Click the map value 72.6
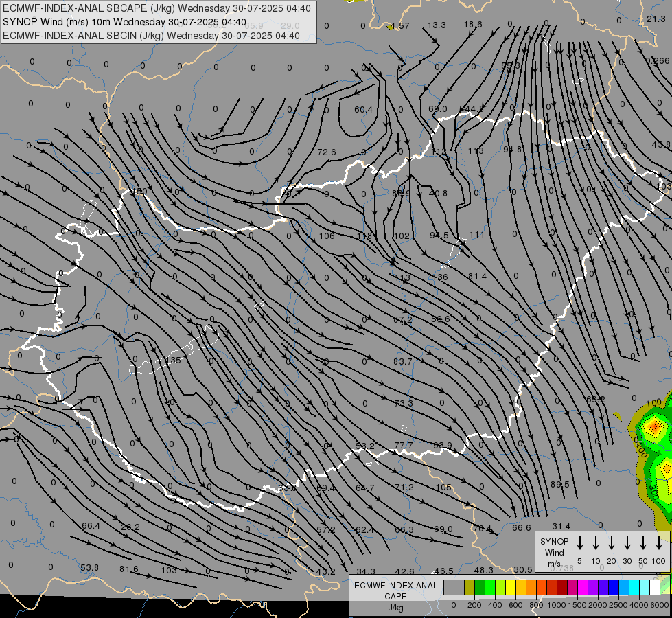This screenshot has height=618, width=672. coord(327,152)
